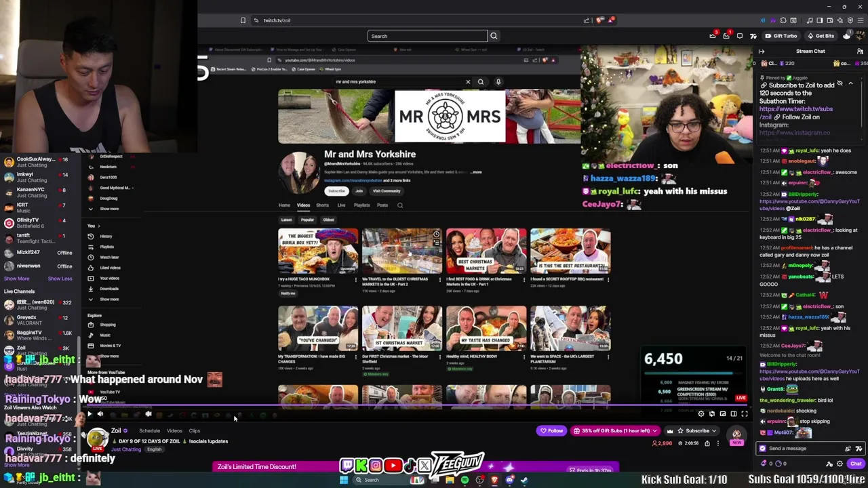Click the share icon below the stream

(707, 443)
